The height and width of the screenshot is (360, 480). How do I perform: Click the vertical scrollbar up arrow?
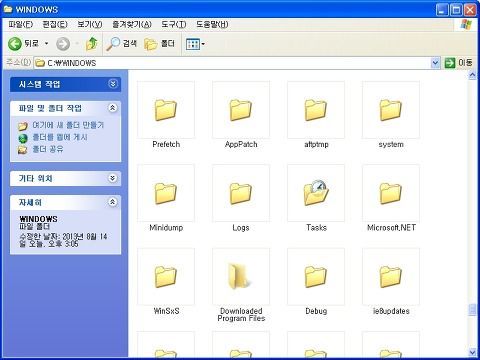tap(472, 75)
